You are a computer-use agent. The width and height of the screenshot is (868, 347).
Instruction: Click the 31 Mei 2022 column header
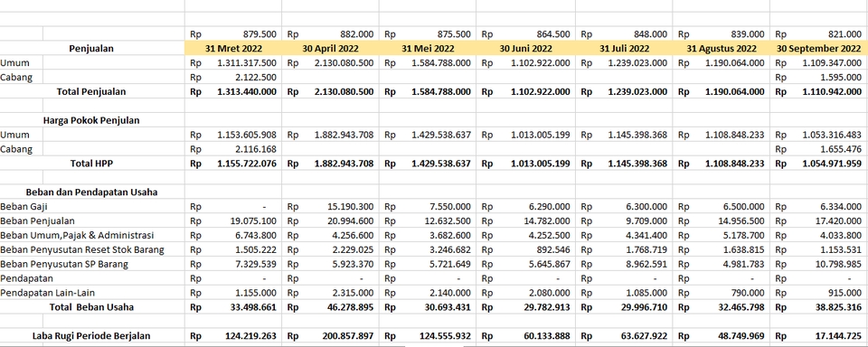(428, 49)
